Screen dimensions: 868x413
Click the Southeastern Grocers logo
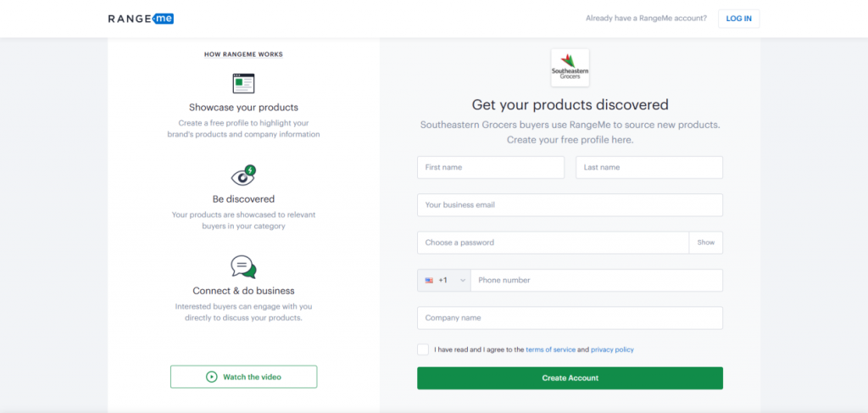coord(570,68)
